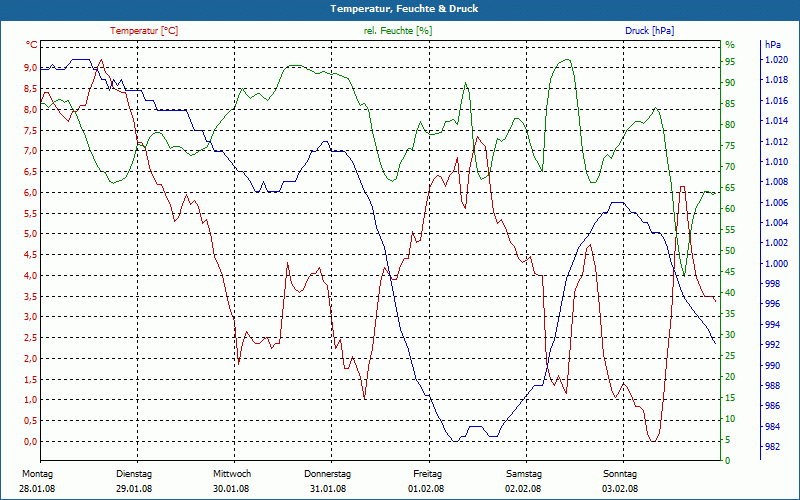Click the 1.020 pressure axis tick label
800x500 pixels.
(x=776, y=60)
